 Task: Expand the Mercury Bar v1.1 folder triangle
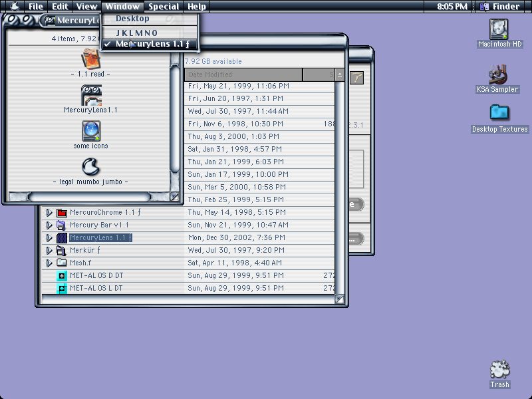(x=49, y=225)
